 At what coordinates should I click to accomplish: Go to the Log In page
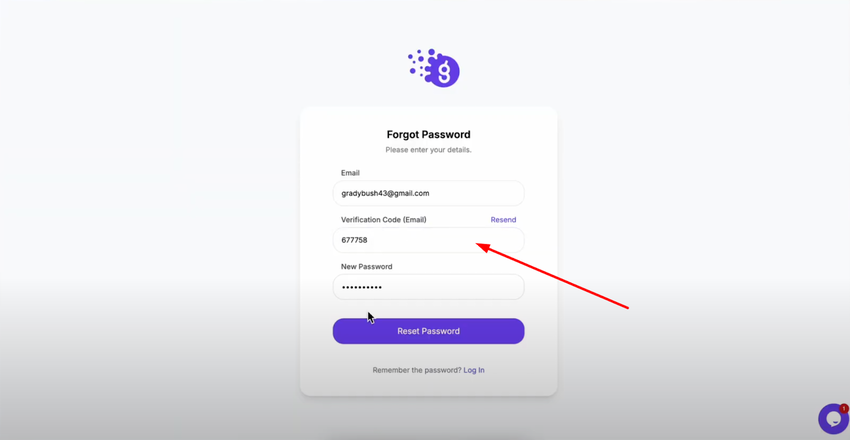pos(474,370)
